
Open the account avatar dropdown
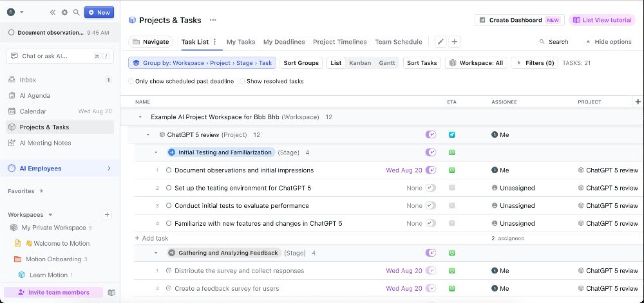[x=15, y=12]
